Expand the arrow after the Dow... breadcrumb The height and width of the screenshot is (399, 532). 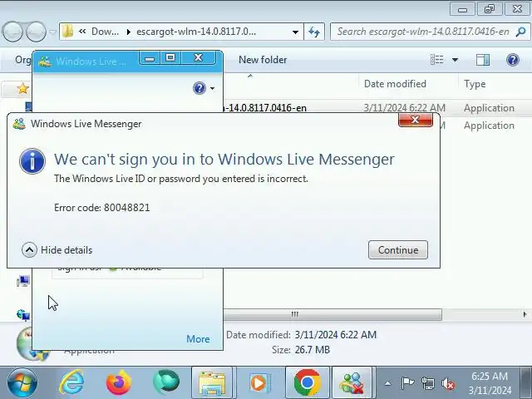pos(128,32)
